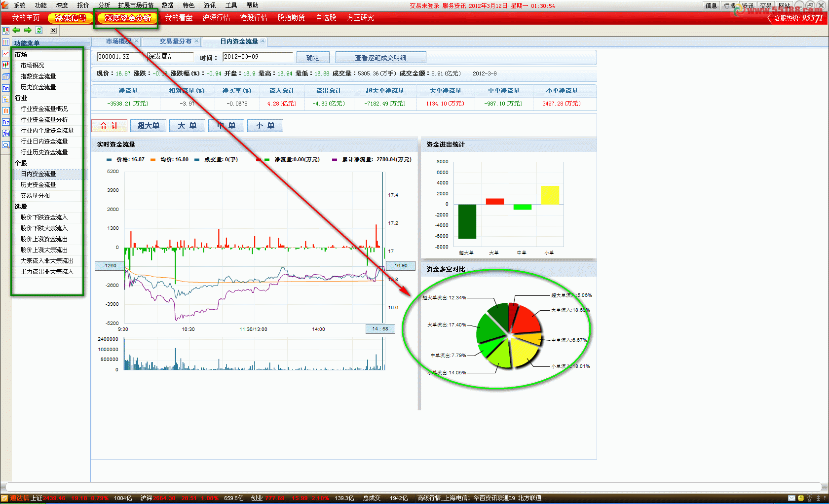The height and width of the screenshot is (504, 829).
Task: Click the 信息 button at top right
Action: (x=711, y=5)
